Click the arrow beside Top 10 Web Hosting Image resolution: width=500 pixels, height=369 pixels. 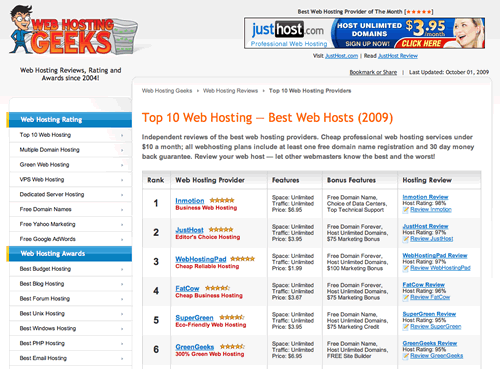coord(122,135)
